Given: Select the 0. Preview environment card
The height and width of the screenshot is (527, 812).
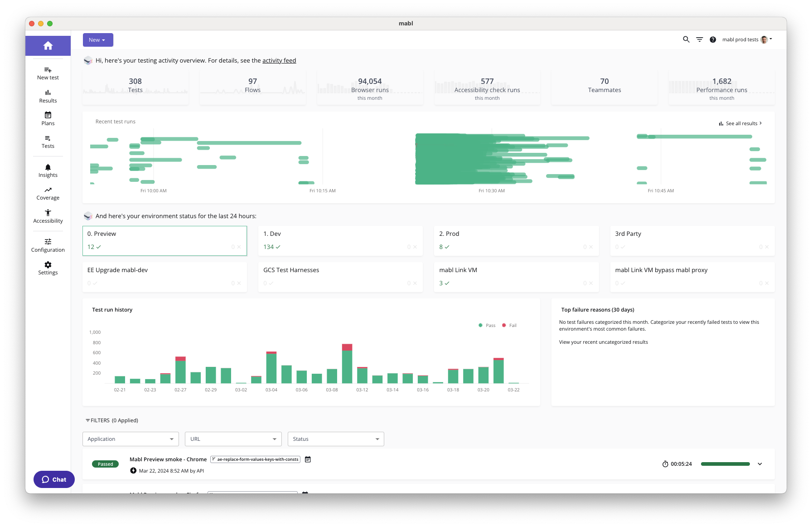Looking at the screenshot, I should tap(164, 241).
